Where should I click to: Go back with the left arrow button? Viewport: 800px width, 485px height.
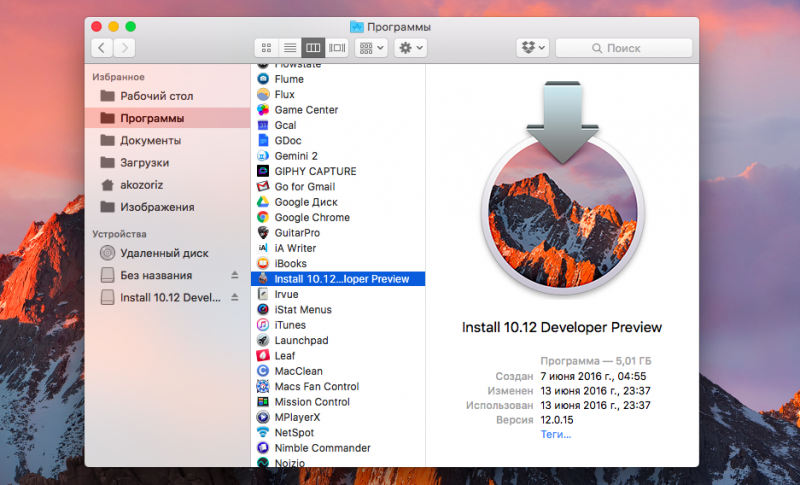102,47
